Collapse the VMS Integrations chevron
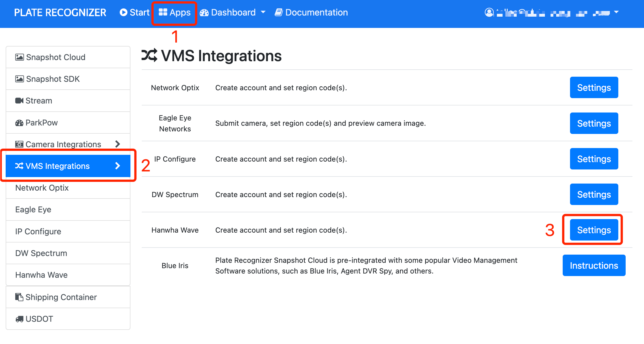The image size is (644, 344). click(118, 166)
